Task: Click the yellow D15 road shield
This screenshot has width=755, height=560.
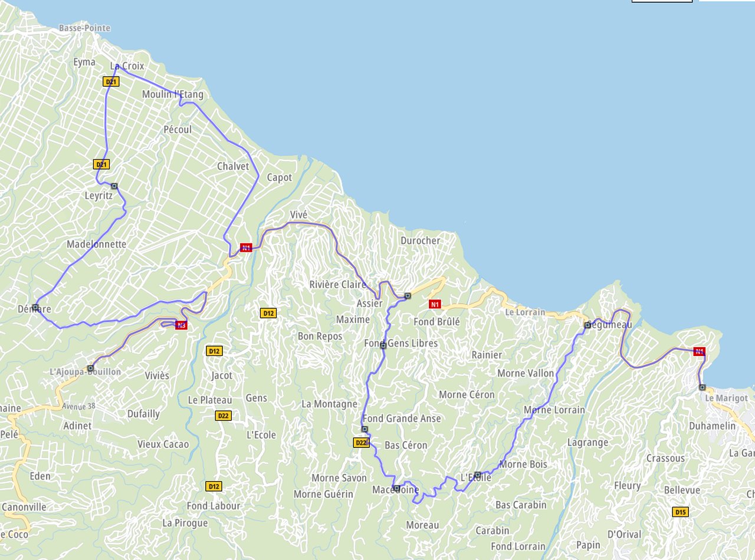Action: coord(681,512)
